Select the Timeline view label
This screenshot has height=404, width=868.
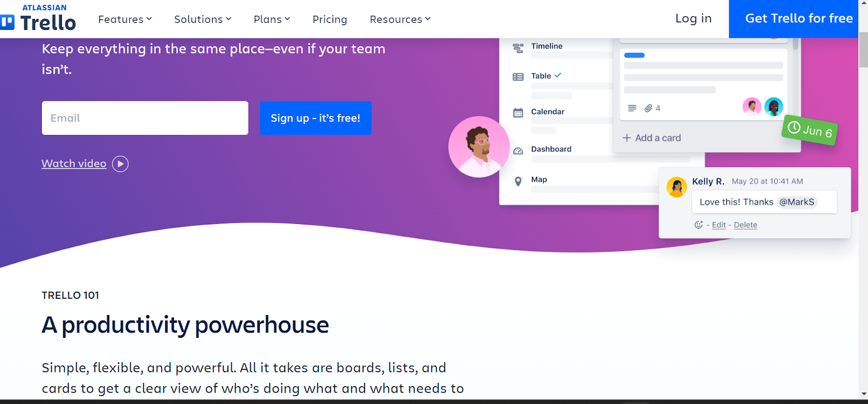(547, 46)
